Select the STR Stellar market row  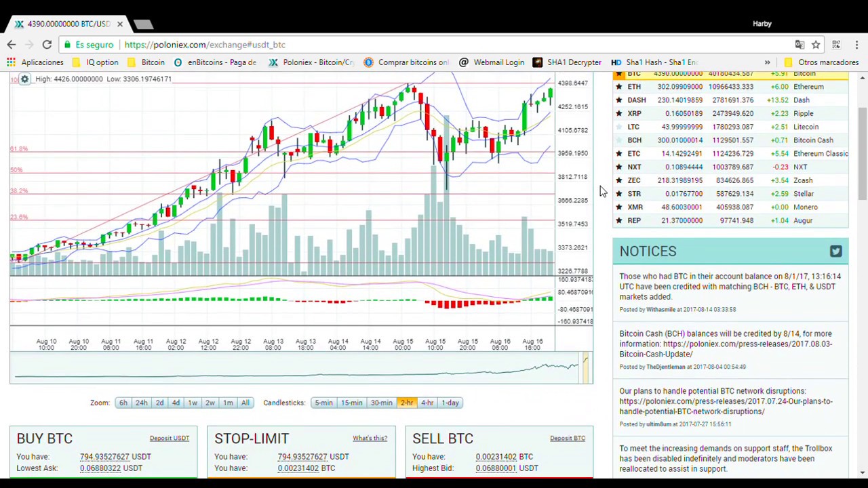click(x=730, y=194)
